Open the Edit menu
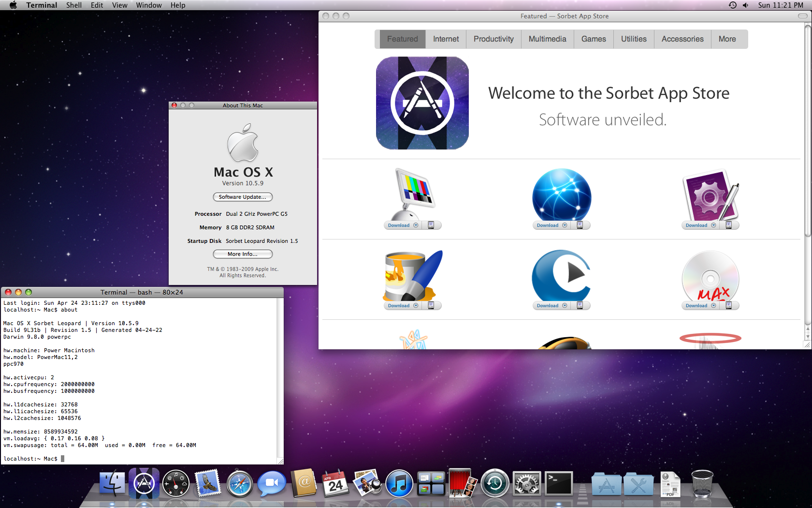The width and height of the screenshot is (812, 508). pyautogui.click(x=97, y=5)
